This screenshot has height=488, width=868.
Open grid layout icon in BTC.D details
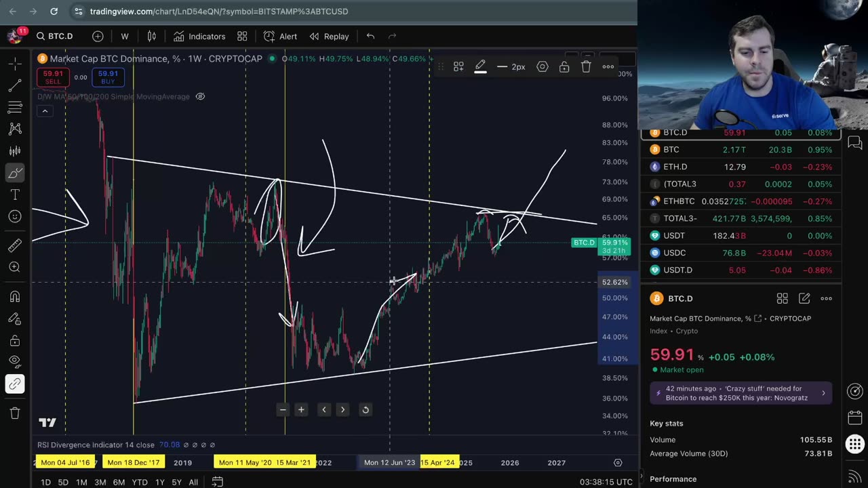point(782,298)
